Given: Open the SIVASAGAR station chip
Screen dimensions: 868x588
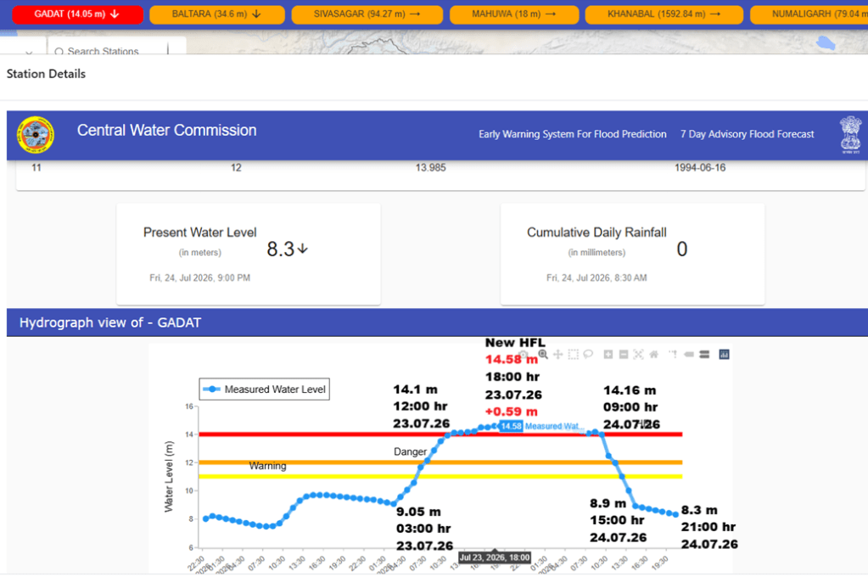Looking at the screenshot, I should [x=367, y=14].
